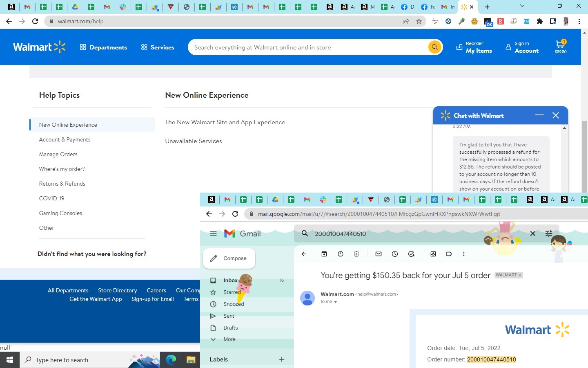Click the Walmart search input field
This screenshot has width=588, height=368.
coord(308,47)
